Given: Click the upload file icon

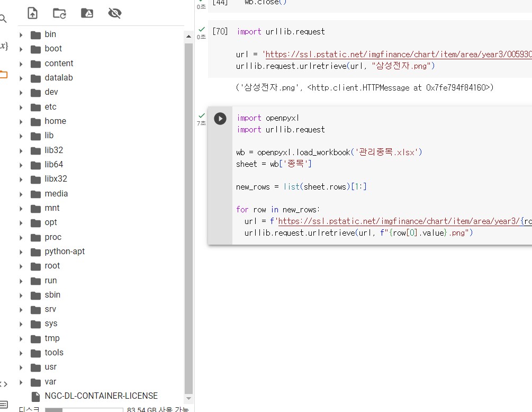Looking at the screenshot, I should point(33,13).
